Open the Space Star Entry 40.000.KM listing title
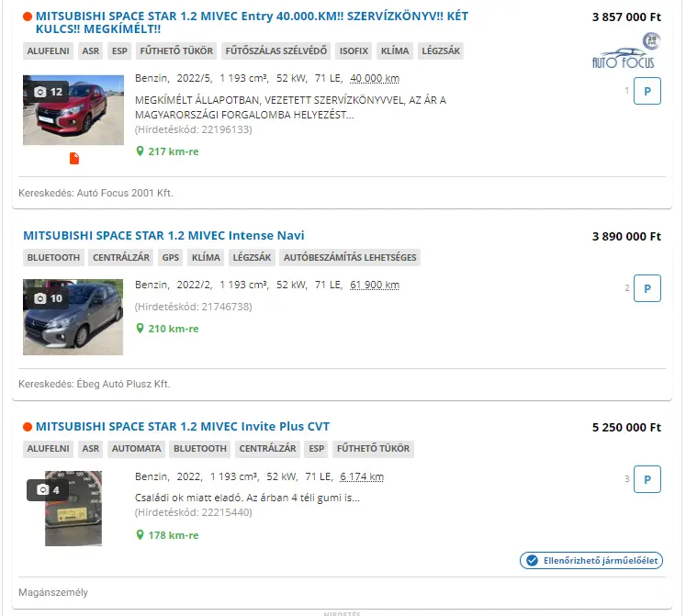Image resolution: width=686 pixels, height=616 pixels. pos(252,22)
